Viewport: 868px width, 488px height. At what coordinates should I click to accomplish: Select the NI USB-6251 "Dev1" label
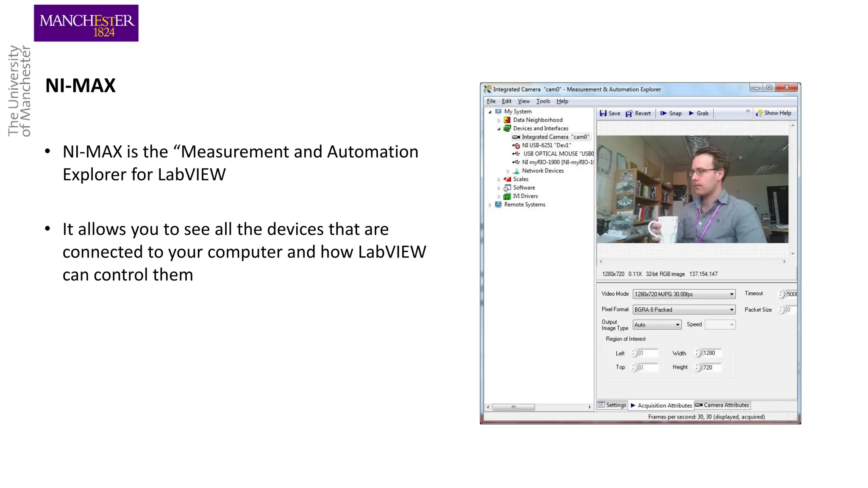(x=546, y=145)
